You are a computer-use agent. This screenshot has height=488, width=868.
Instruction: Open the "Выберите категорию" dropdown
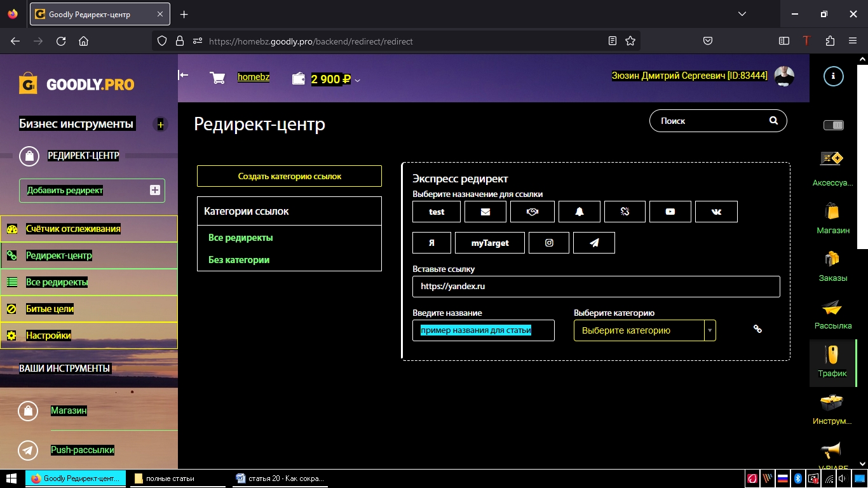(x=644, y=330)
